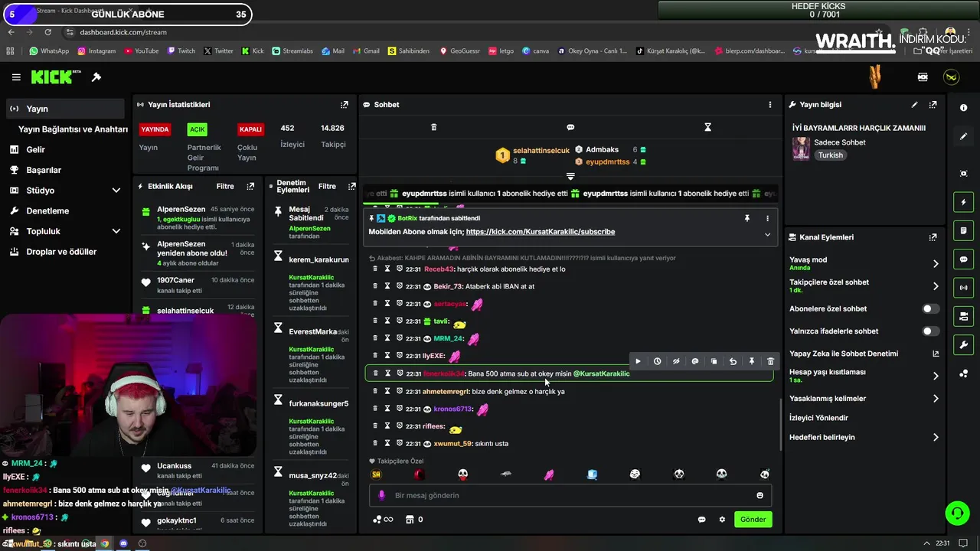Delete Bekir_73's message with its row trash icon
The width and height of the screenshot is (980, 551).
[x=375, y=286]
